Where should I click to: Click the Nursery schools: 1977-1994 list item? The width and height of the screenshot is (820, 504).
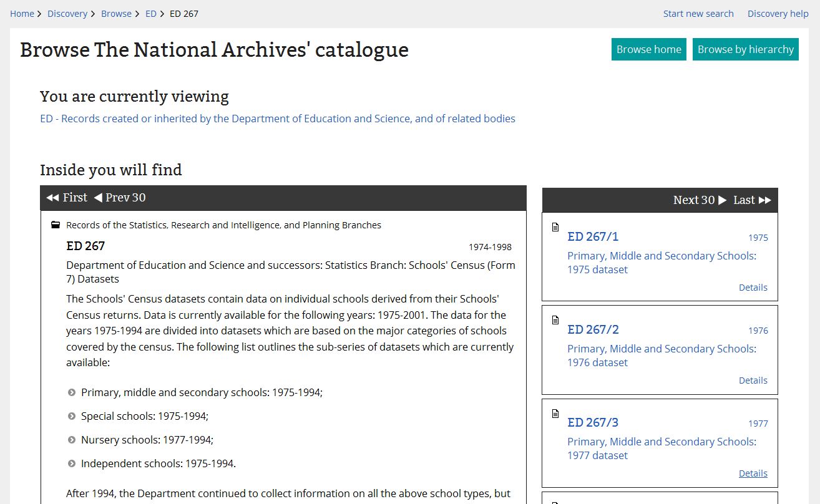(x=147, y=440)
